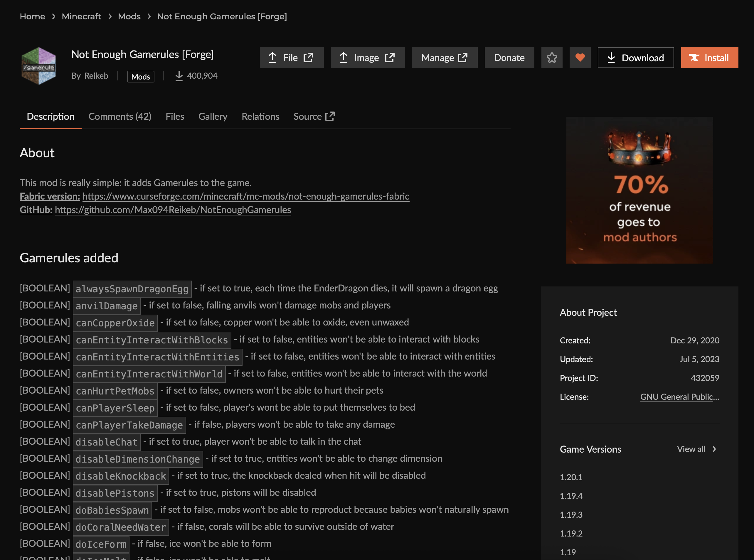
Task: Click the mod's /gamerule logo icon
Action: click(x=39, y=65)
